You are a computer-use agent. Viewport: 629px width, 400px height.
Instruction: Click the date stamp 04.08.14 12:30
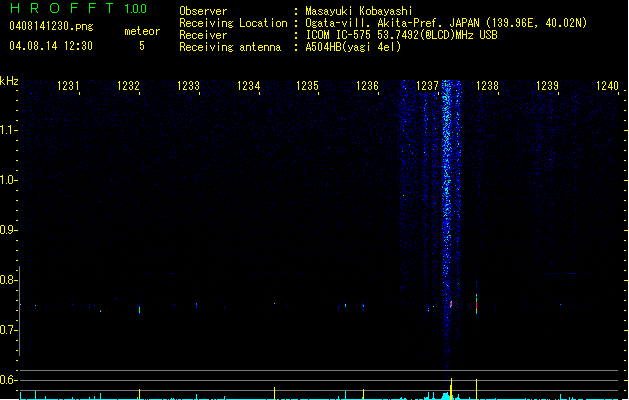coord(51,46)
